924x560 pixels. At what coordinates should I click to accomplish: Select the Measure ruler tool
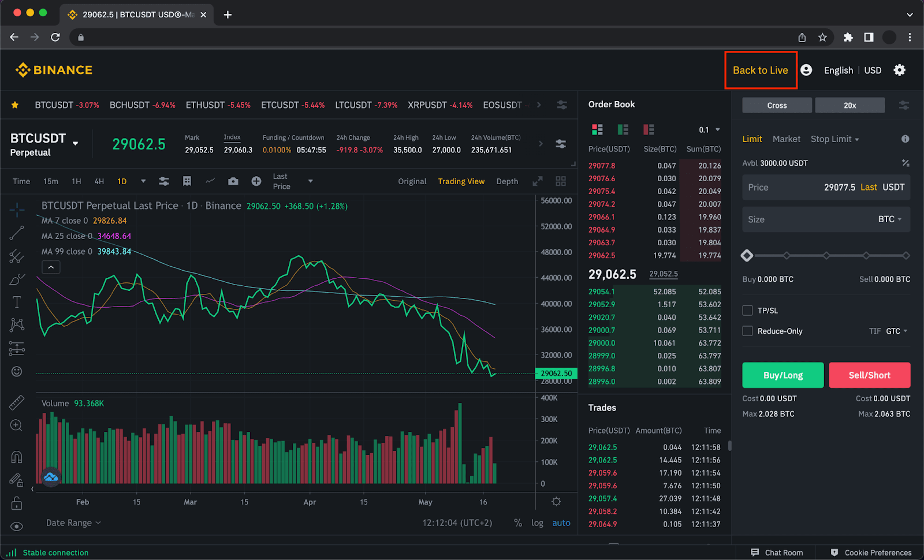click(16, 402)
